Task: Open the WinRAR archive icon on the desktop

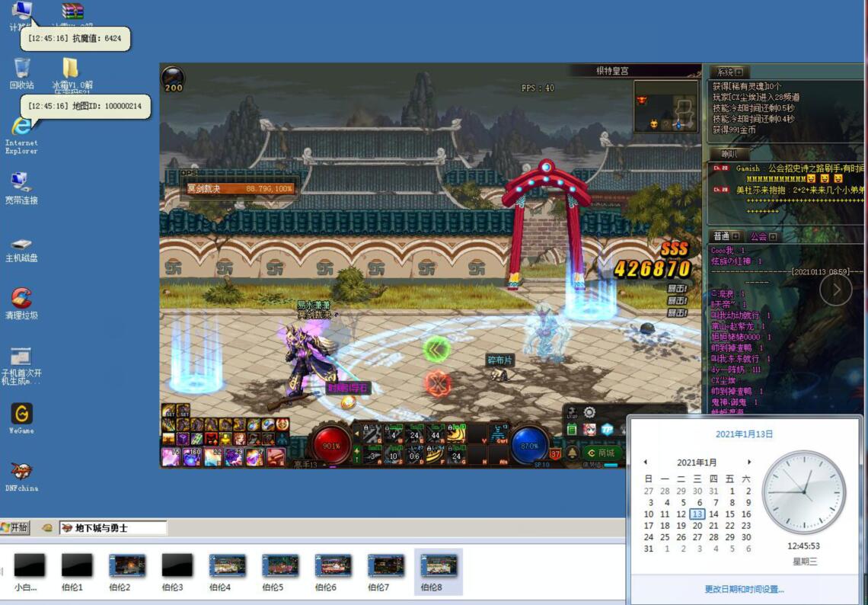Action: pyautogui.click(x=72, y=11)
